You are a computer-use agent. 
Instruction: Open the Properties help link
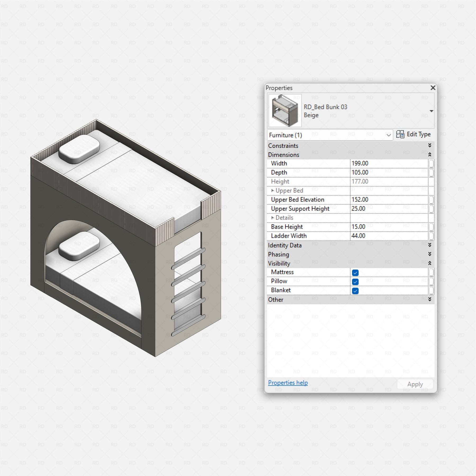tap(288, 383)
